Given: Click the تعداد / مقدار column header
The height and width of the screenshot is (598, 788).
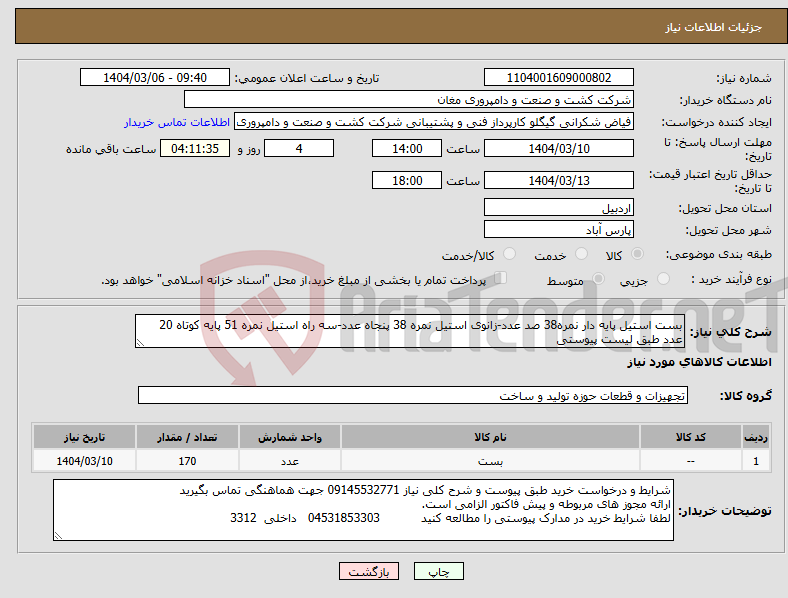Looking at the screenshot, I should click(x=187, y=437).
